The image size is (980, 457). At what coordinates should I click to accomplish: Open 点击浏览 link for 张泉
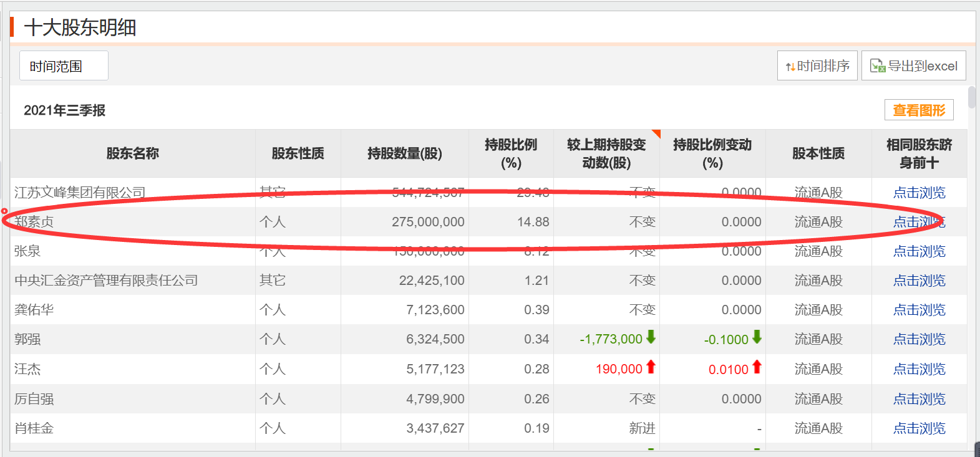pyautogui.click(x=919, y=251)
